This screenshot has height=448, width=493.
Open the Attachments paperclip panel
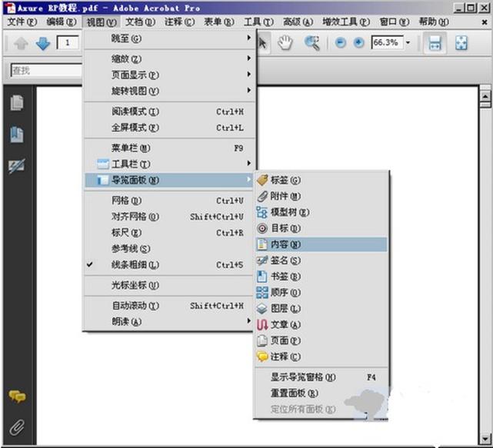(17, 427)
